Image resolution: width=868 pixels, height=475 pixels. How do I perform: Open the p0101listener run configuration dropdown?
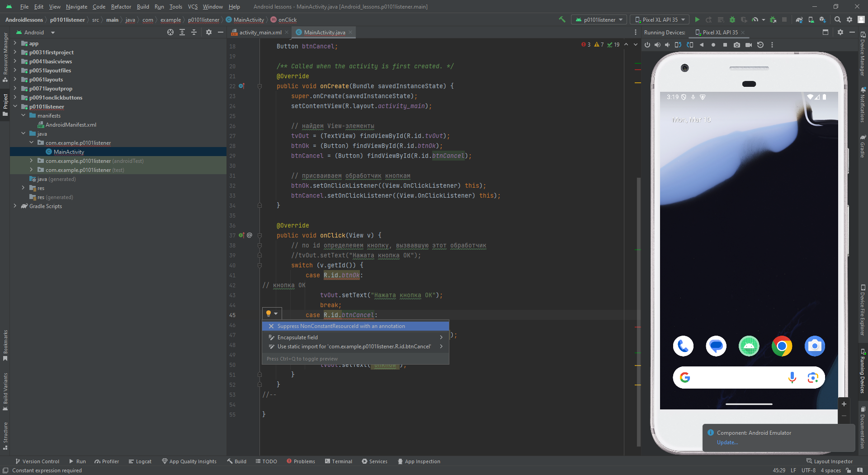point(599,19)
